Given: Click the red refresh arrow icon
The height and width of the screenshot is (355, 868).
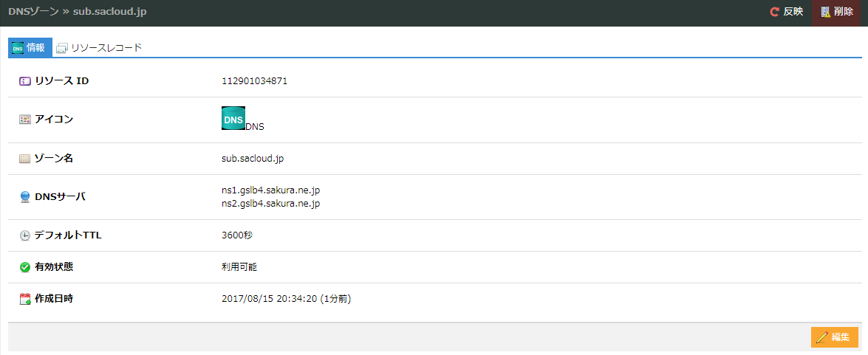Looking at the screenshot, I should click(774, 12).
